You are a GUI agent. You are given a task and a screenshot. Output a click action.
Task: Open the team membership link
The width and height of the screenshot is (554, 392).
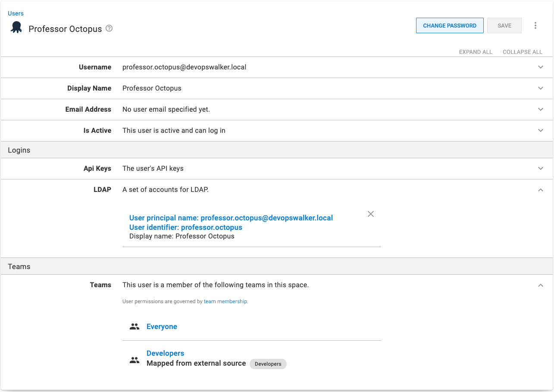pyautogui.click(x=225, y=301)
